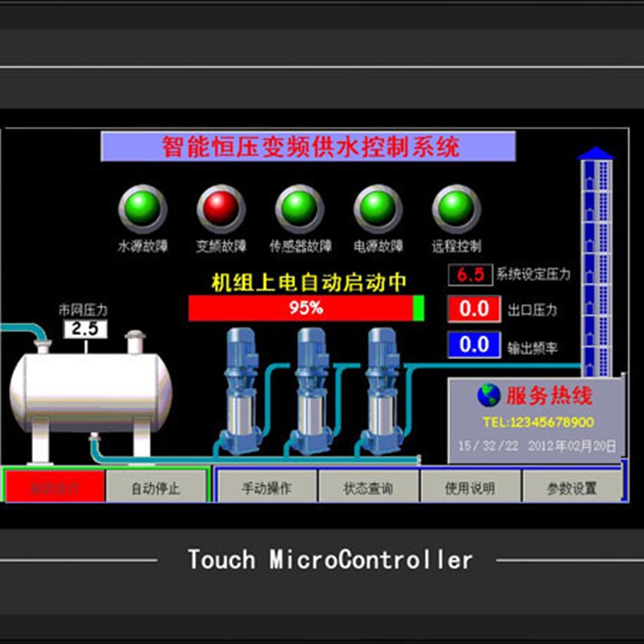
Task: Click the 传感器故障 indicator lamp
Action: pyautogui.click(x=299, y=208)
